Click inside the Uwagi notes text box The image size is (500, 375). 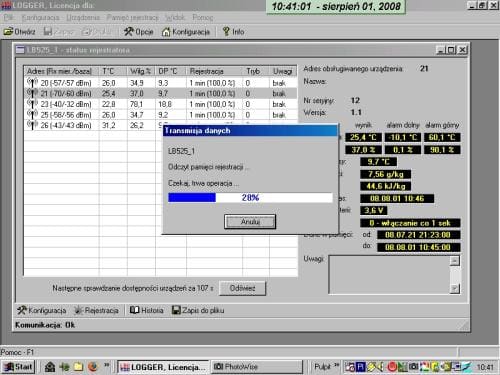pyautogui.click(x=389, y=275)
